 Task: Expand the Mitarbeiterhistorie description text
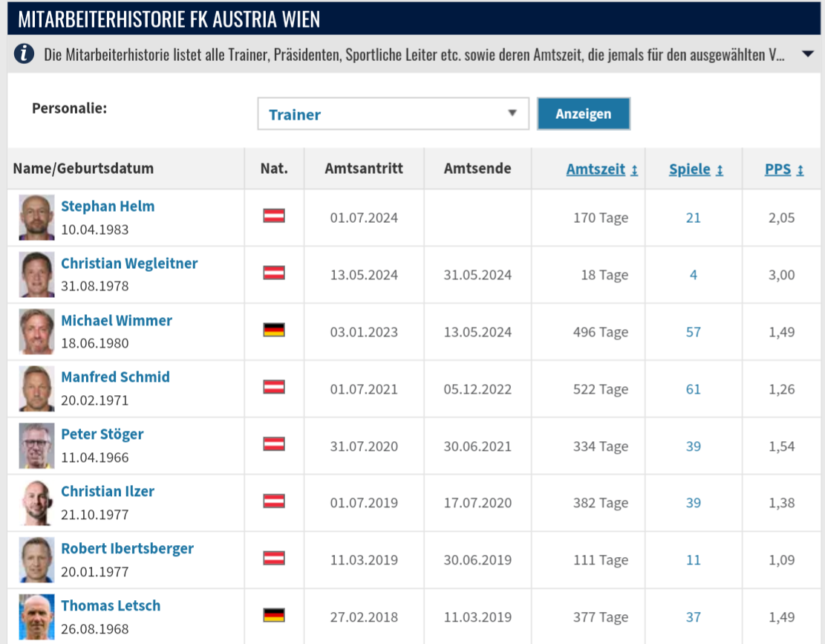(808, 53)
